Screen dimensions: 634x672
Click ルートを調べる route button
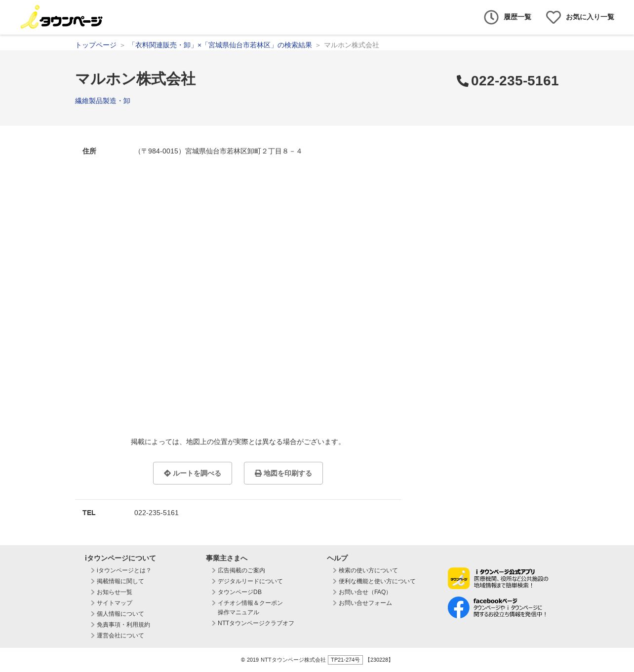pyautogui.click(x=193, y=473)
